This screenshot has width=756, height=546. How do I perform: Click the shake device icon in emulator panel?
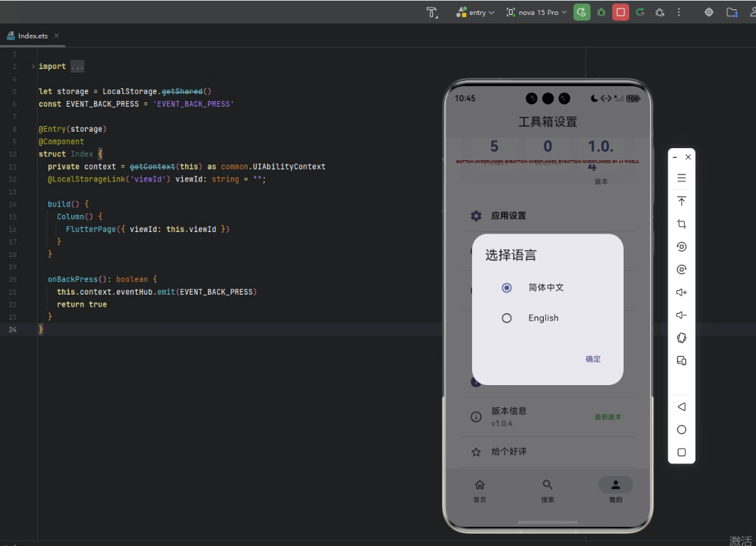[681, 337]
